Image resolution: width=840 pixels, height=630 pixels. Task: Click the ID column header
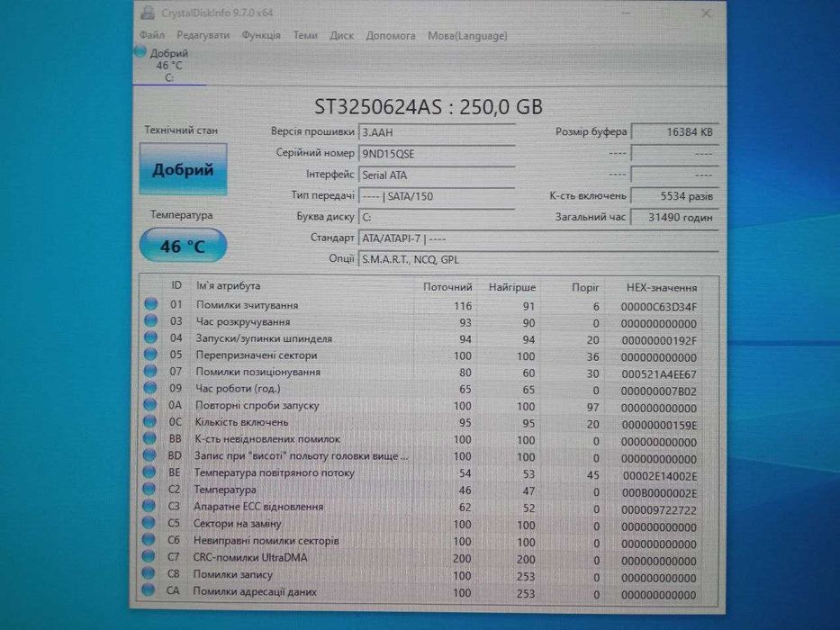(176, 285)
